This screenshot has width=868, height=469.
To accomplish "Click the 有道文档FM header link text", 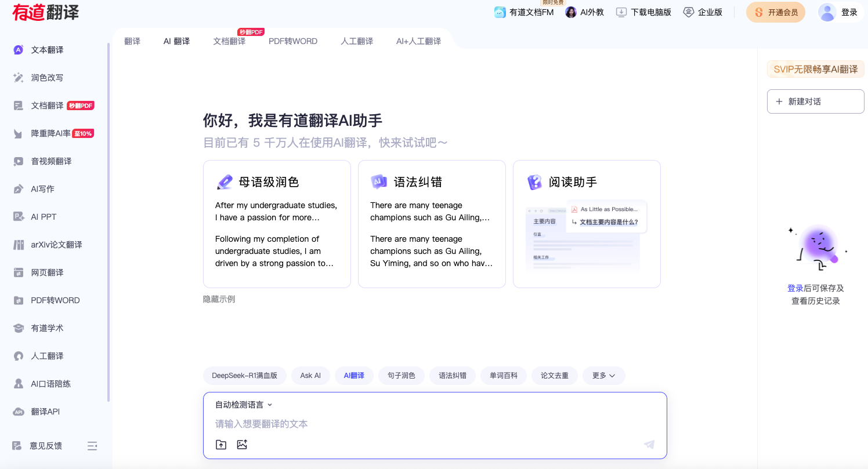I will pos(531,12).
